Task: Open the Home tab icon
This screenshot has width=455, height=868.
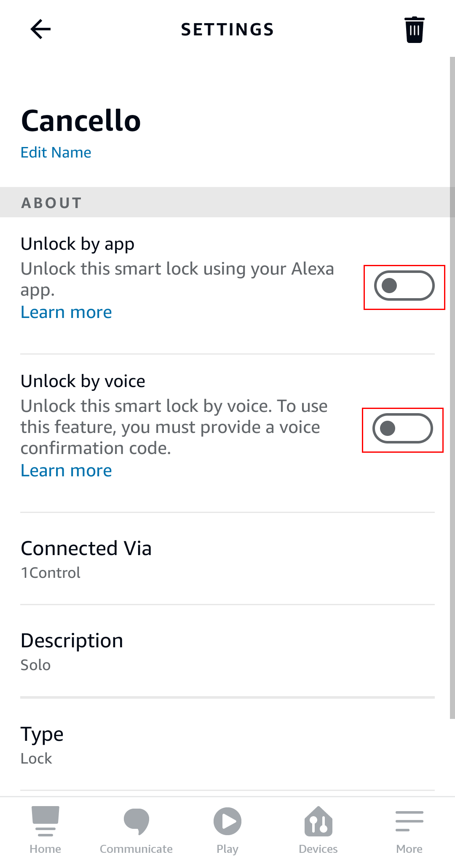Action: pos(45,821)
